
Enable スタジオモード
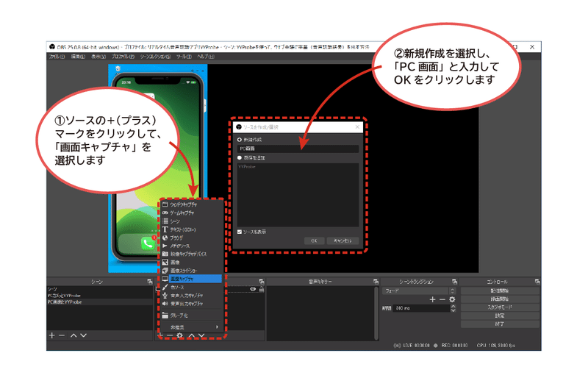tap(500, 307)
